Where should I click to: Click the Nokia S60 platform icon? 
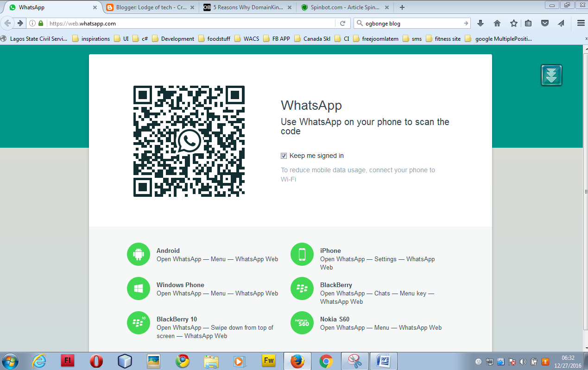click(302, 323)
